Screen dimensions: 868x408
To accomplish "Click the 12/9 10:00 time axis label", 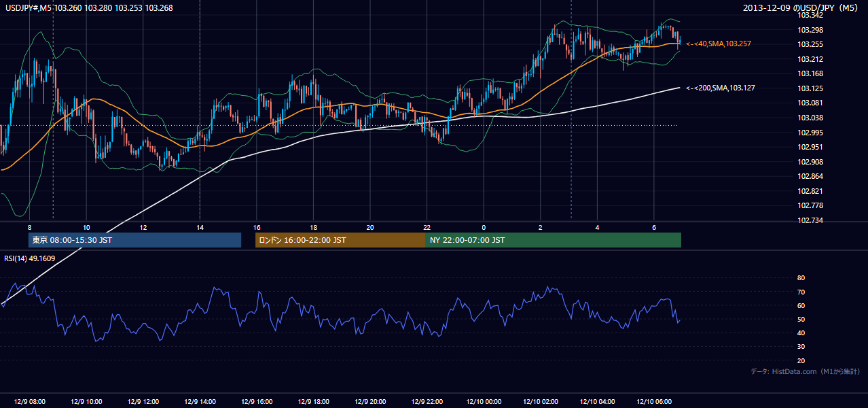I will [x=86, y=402].
